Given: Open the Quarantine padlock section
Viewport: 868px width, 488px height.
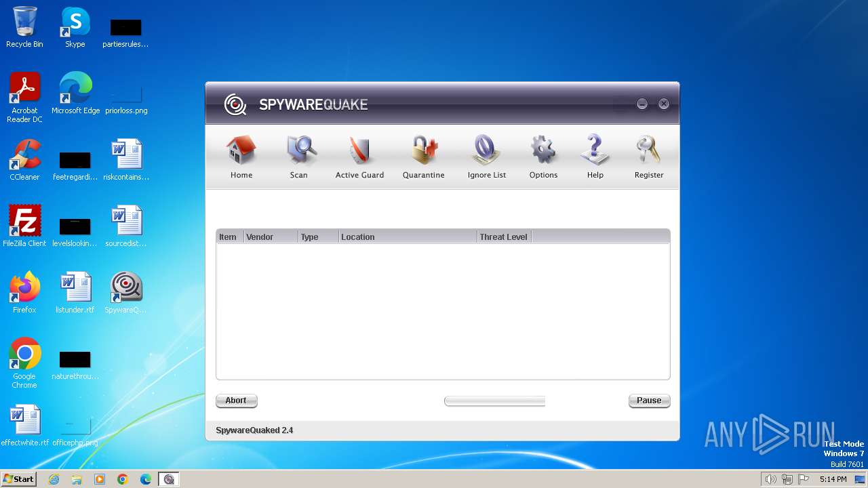Looking at the screenshot, I should point(424,157).
